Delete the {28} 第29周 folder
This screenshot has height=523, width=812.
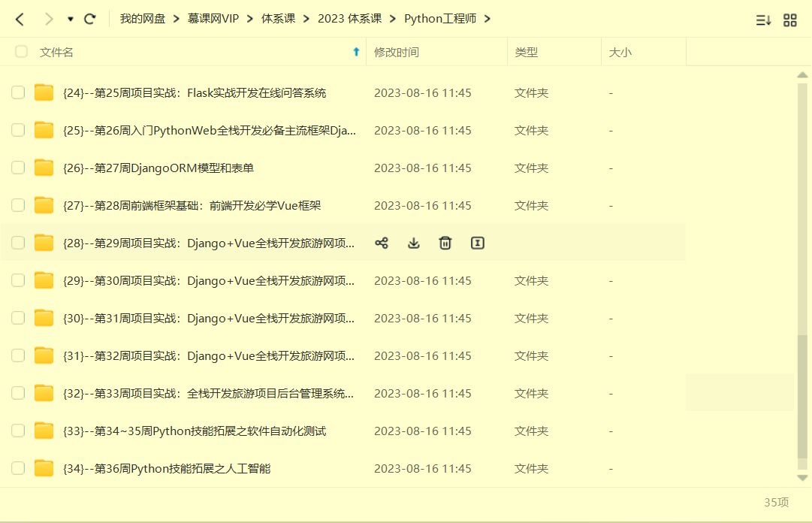(445, 243)
